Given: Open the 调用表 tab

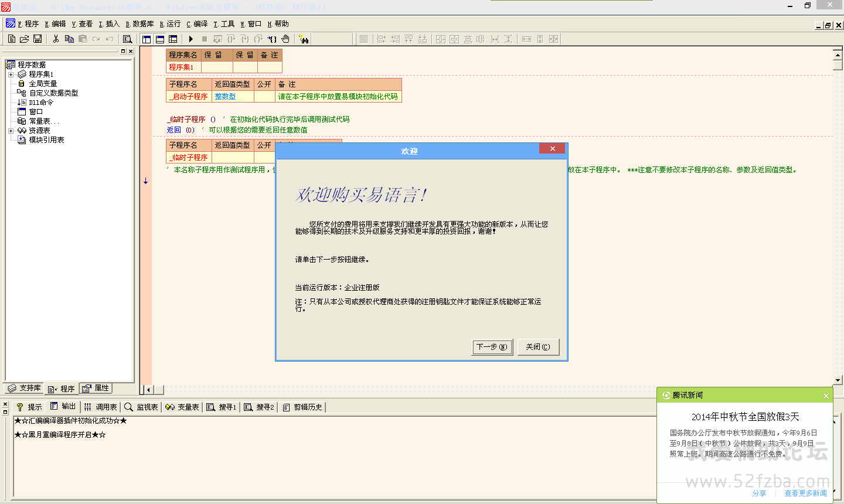Looking at the screenshot, I should (x=100, y=407).
